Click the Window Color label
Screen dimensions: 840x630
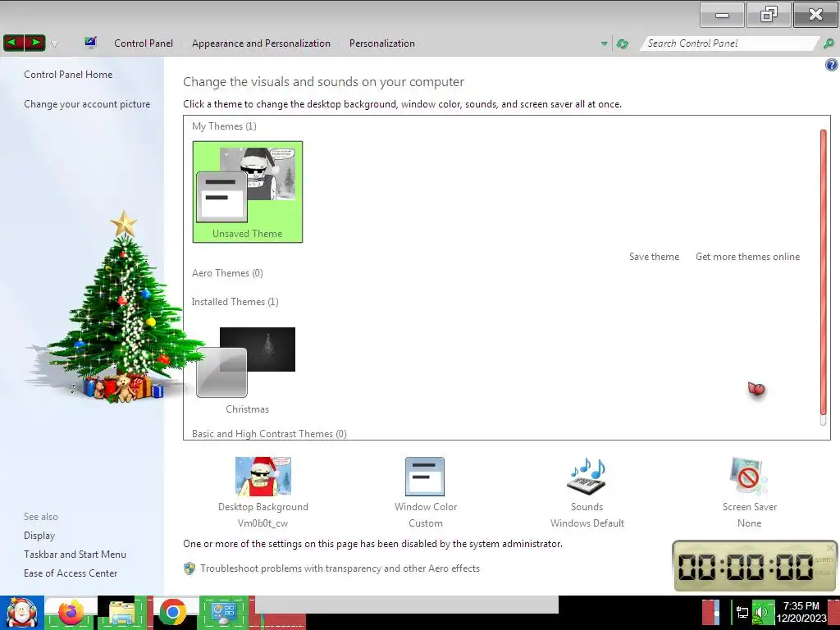coord(426,507)
